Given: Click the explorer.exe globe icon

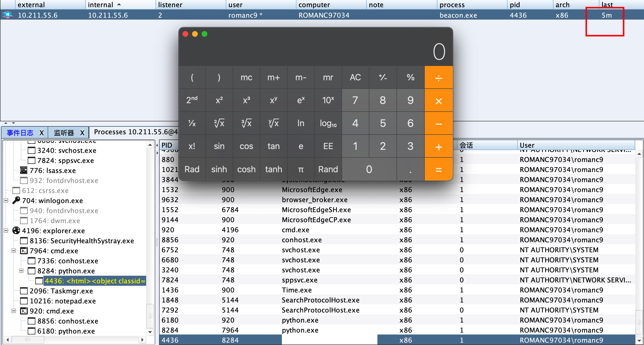Looking at the screenshot, I should (x=16, y=231).
